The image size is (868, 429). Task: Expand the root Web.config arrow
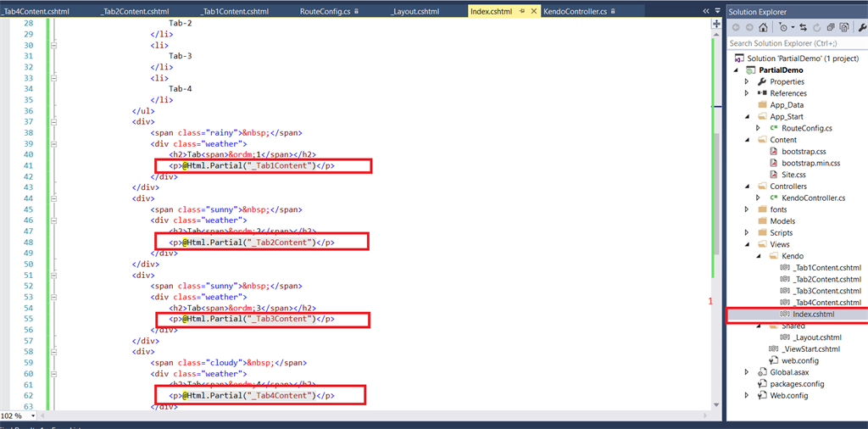747,396
